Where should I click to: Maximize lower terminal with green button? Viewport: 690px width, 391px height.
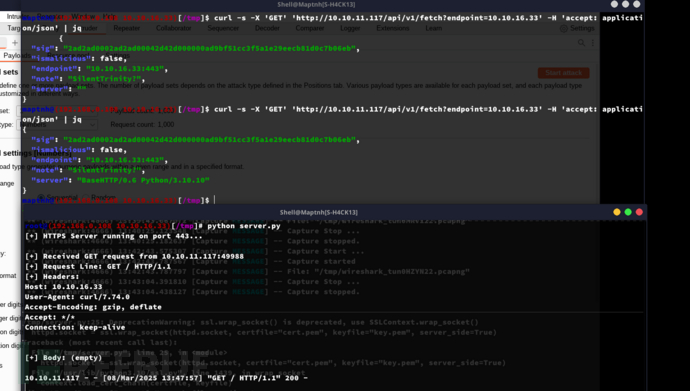pos(628,212)
